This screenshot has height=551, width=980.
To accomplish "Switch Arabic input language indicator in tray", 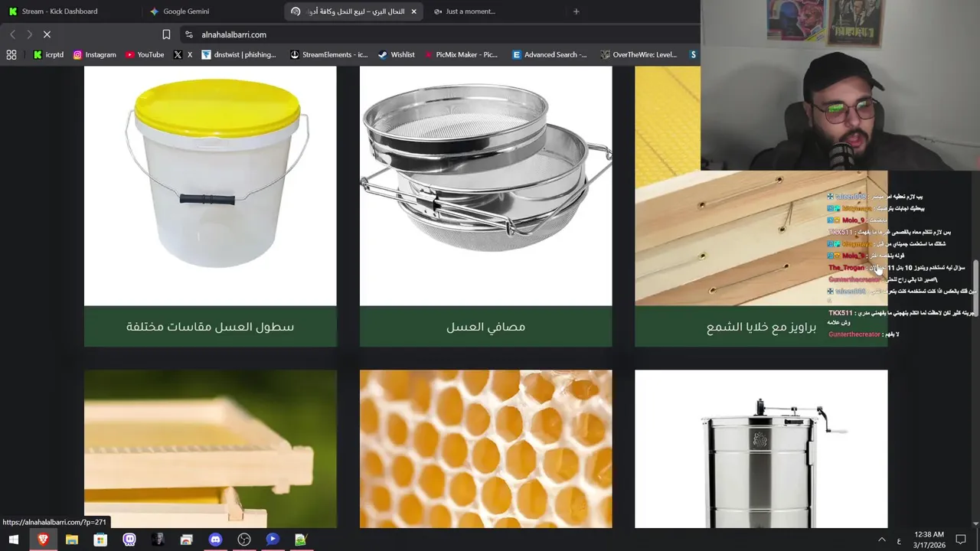I will pyautogui.click(x=898, y=540).
